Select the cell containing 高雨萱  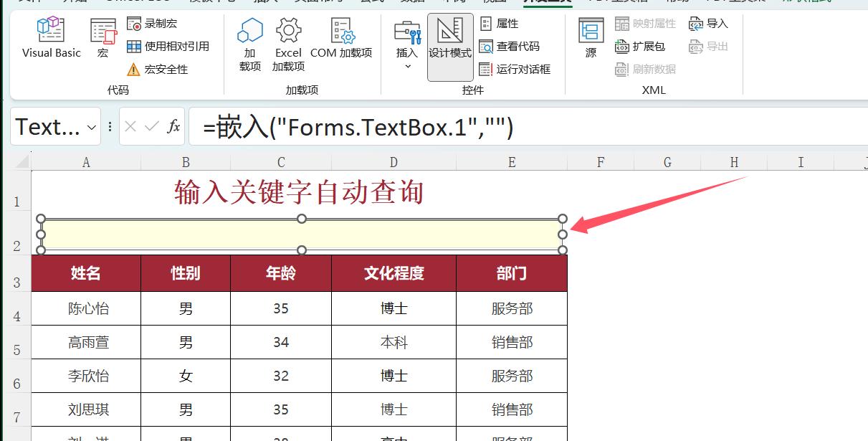click(x=86, y=342)
